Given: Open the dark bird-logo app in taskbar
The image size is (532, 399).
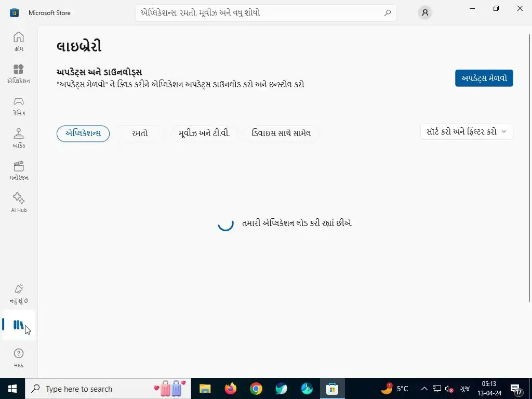Looking at the screenshot, I should [x=281, y=389].
